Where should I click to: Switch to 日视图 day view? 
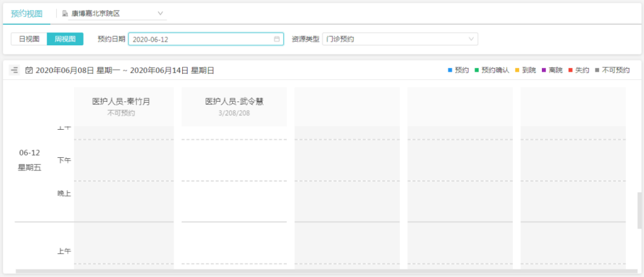pyautogui.click(x=29, y=39)
